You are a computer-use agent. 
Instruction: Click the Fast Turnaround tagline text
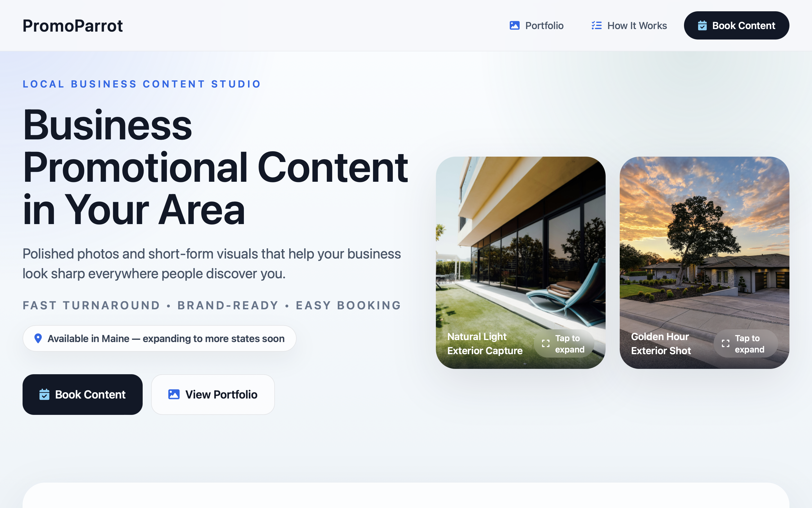tap(212, 305)
